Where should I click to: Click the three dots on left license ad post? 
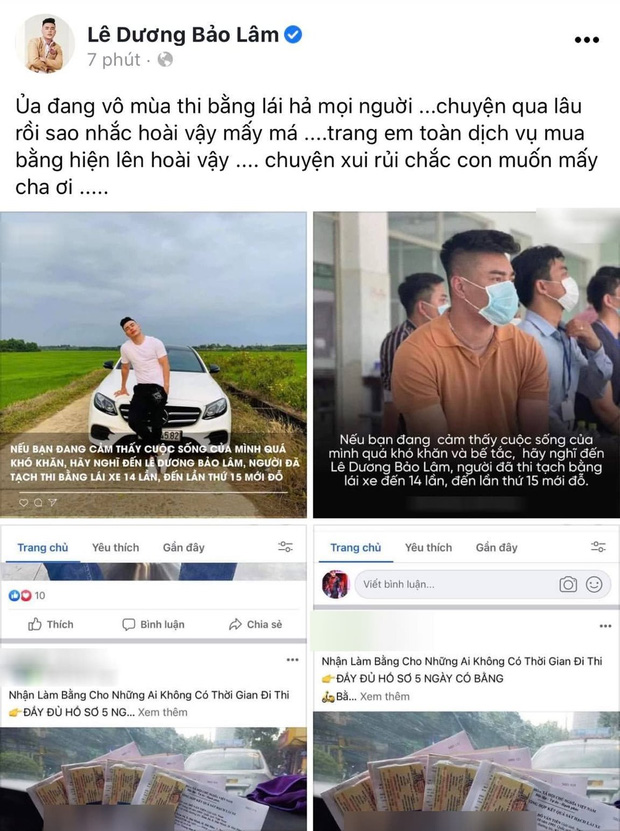coord(293,660)
